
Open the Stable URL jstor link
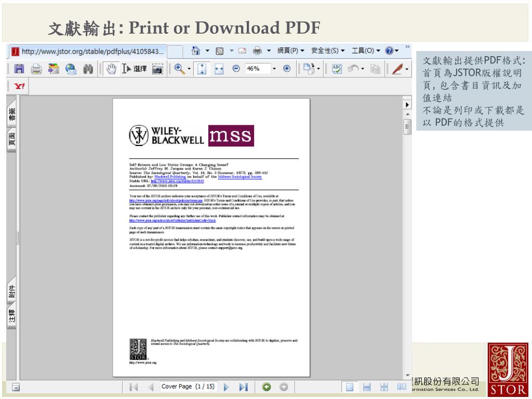click(x=177, y=181)
